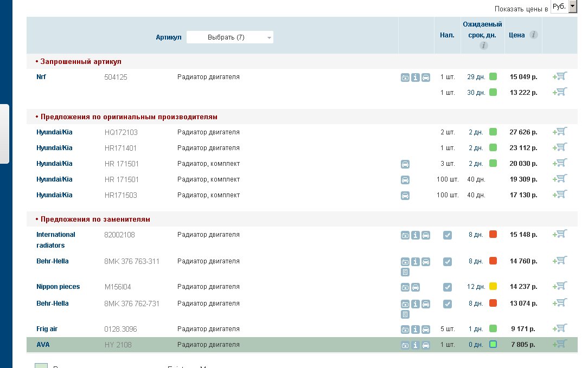Open photo icon for AVA HY 2108
The image size is (588, 368).
tap(405, 345)
